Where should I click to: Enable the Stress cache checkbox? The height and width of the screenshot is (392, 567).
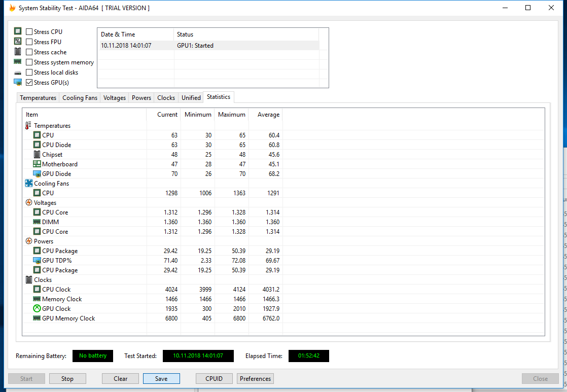pyautogui.click(x=29, y=52)
